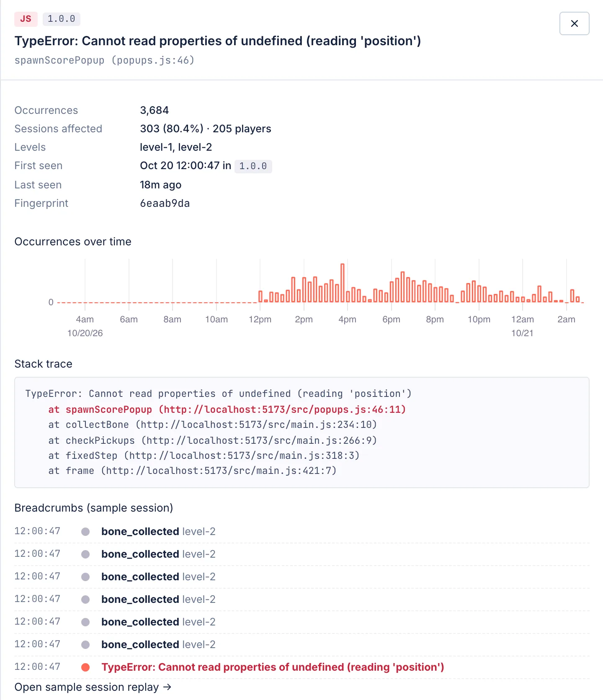Click the spawnScorePopup (popups.js:46) subtitle
Viewport: 603px width, 700px height.
pyautogui.click(x=105, y=60)
